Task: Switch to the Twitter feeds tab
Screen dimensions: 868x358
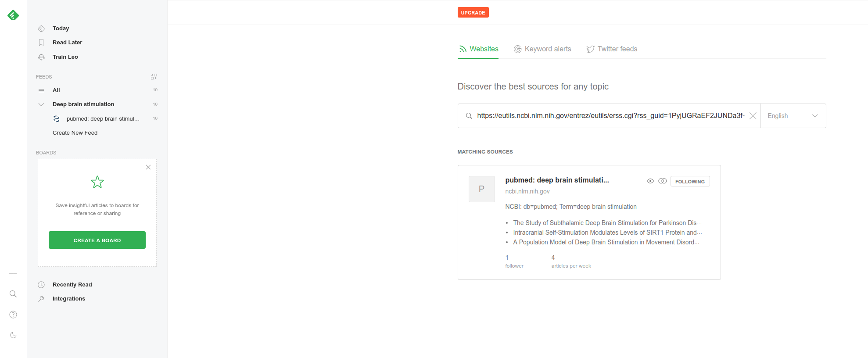Action: click(x=612, y=49)
